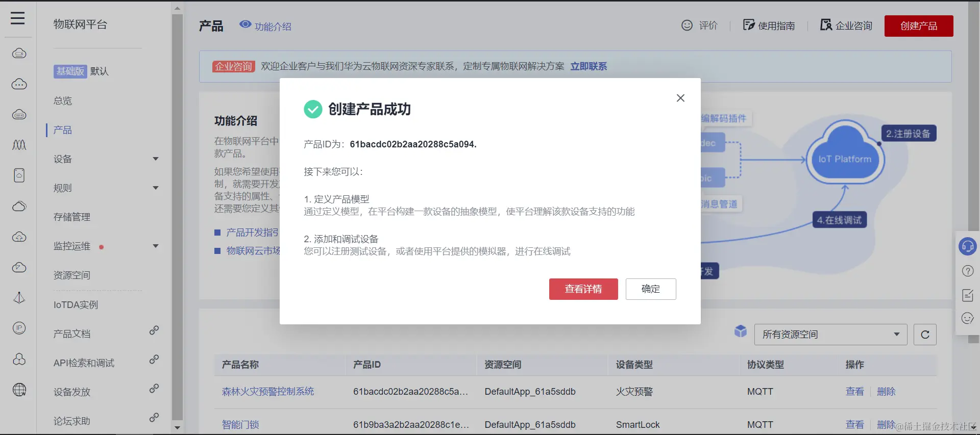The height and width of the screenshot is (435, 980).
Task: Click the cloud-inside-rectangle sidebar icon
Action: (19, 175)
